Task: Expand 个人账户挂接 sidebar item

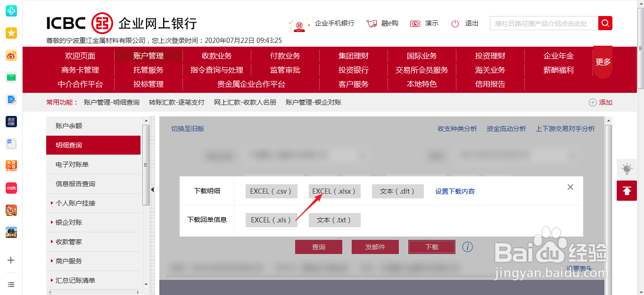Action: point(93,203)
